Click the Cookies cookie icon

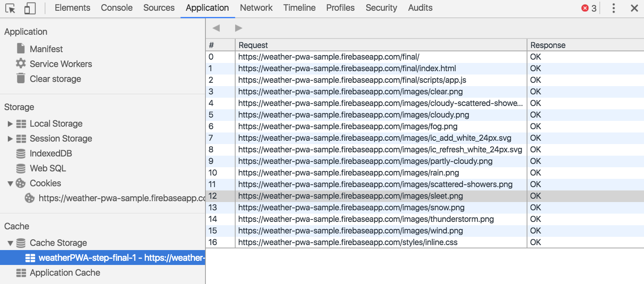pyautogui.click(x=21, y=183)
